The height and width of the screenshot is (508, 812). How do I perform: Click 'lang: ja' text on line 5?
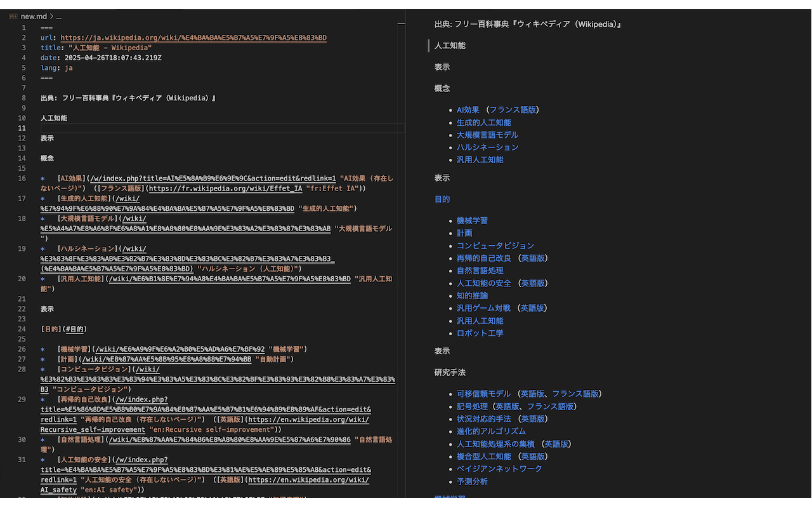click(56, 68)
